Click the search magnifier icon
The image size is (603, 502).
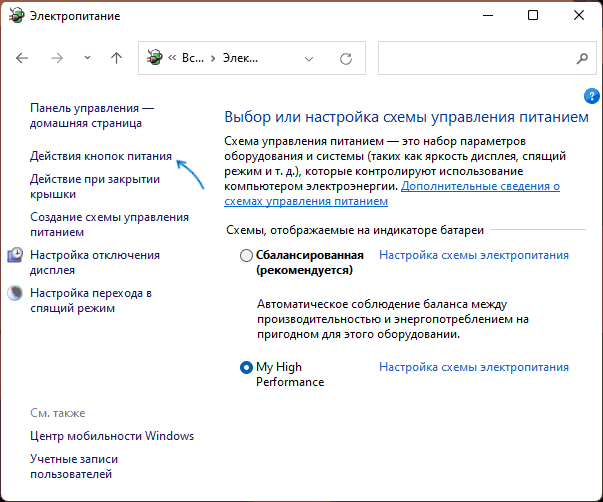582,58
